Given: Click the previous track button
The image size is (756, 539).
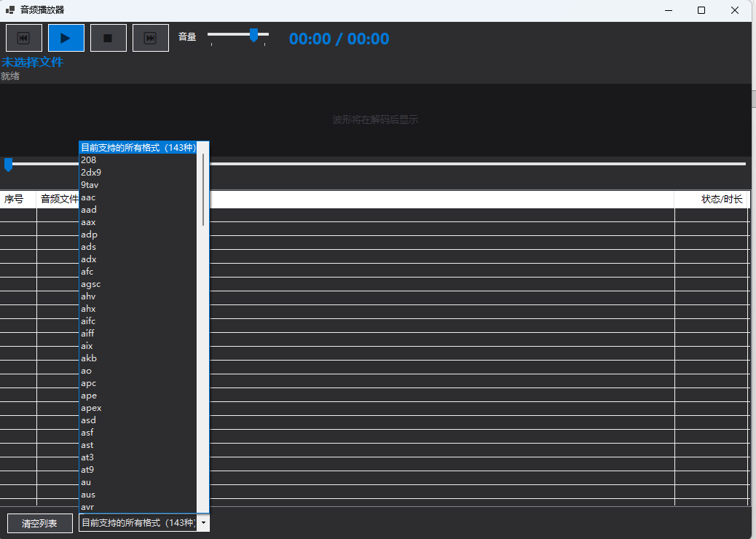Looking at the screenshot, I should point(23,38).
